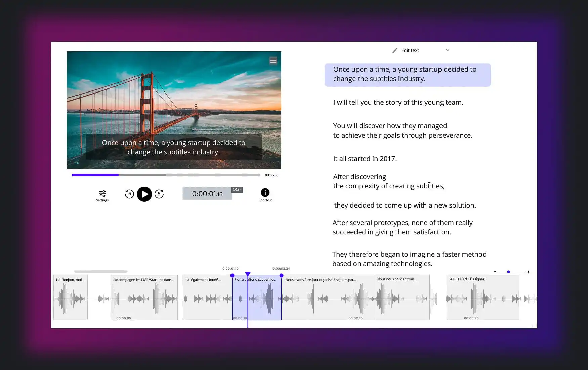This screenshot has height=370, width=588.
Task: Click the minus zoom-out timeline icon
Action: 495,272
